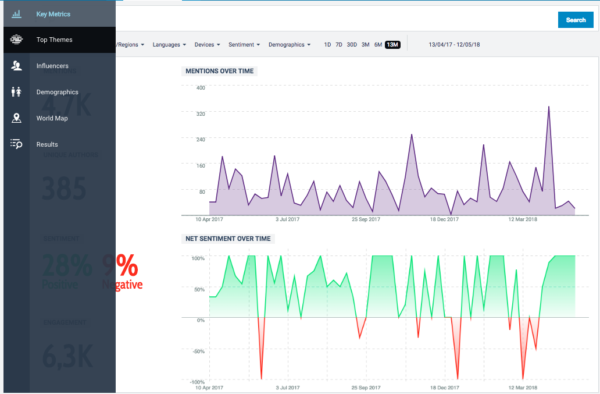The width and height of the screenshot is (600, 394).
Task: Click the highest peak in mentions chart
Action: pos(549,107)
